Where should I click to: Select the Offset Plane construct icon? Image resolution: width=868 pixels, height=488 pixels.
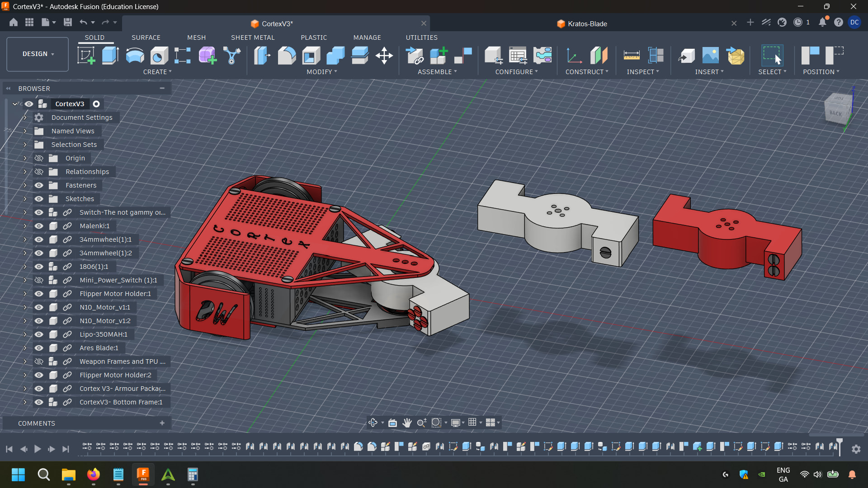(x=599, y=56)
